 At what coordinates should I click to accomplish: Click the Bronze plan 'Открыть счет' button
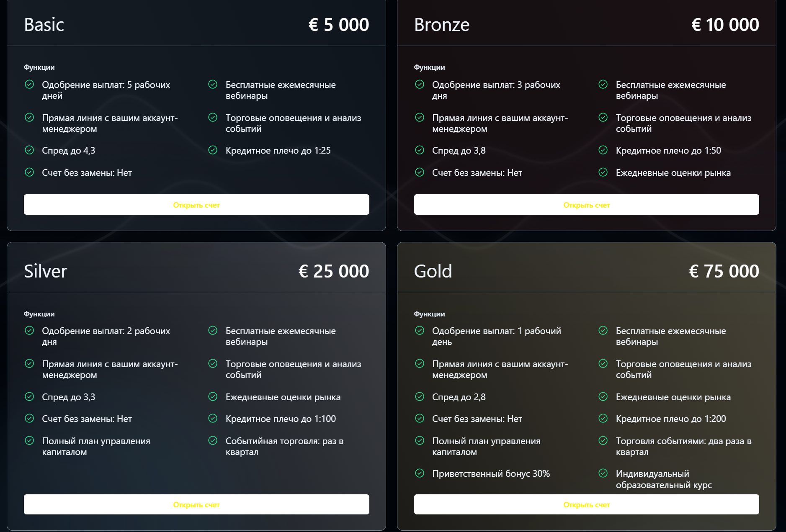(586, 205)
